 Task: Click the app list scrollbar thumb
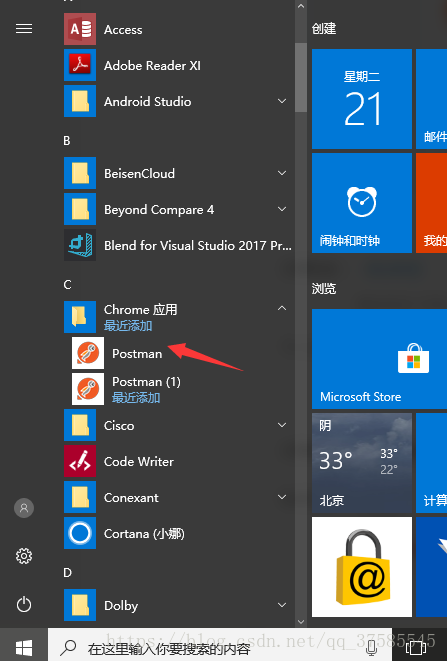[x=301, y=77]
